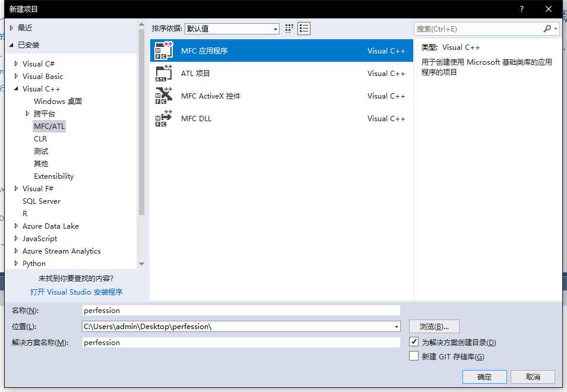567x392 pixels.
Task: Expand the Recent node
Action: click(x=11, y=28)
